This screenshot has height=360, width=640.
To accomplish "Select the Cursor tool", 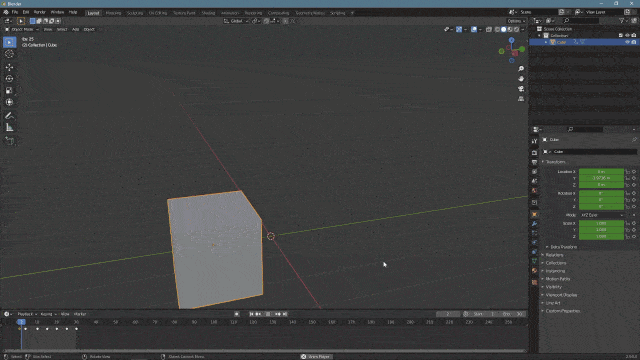I will click(x=9, y=54).
